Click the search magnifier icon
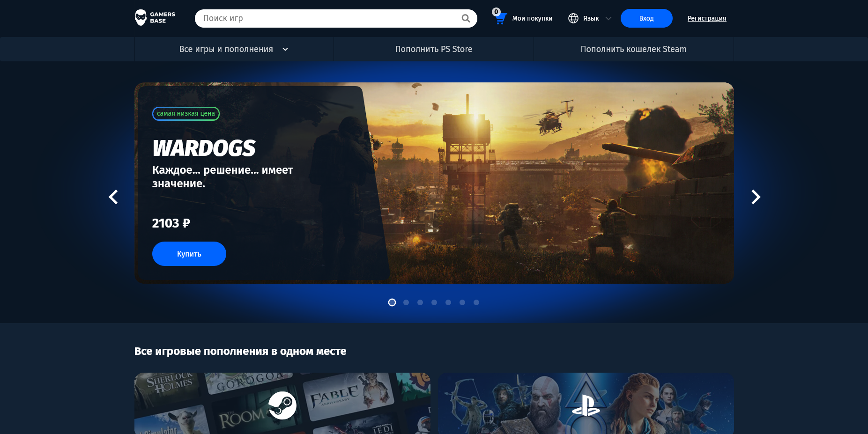The height and width of the screenshot is (434, 868). point(466,18)
